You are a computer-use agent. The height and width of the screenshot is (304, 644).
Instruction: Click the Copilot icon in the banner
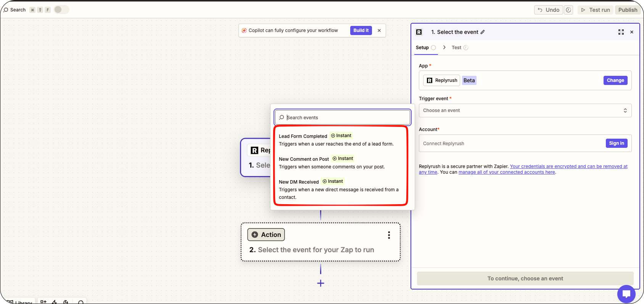[244, 30]
